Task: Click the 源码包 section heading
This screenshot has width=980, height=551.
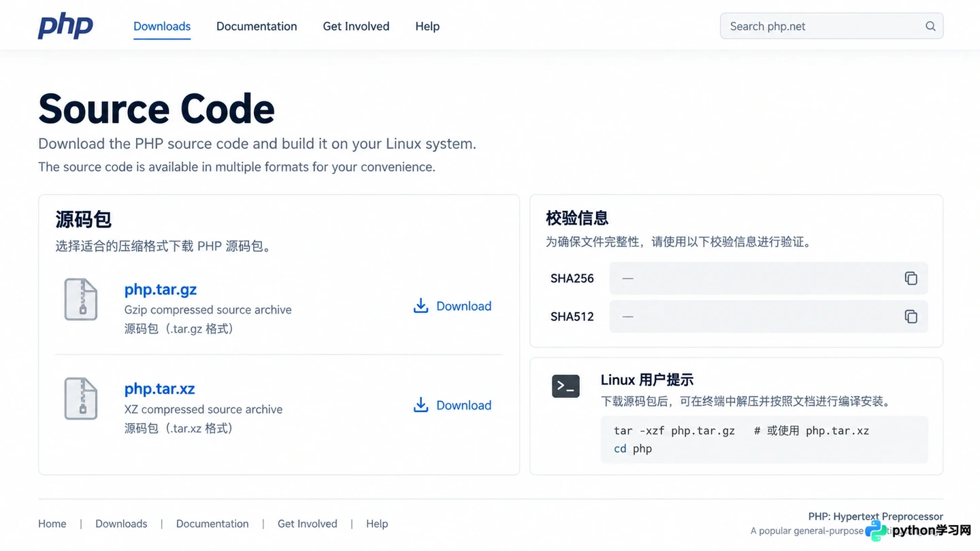Action: click(x=83, y=219)
